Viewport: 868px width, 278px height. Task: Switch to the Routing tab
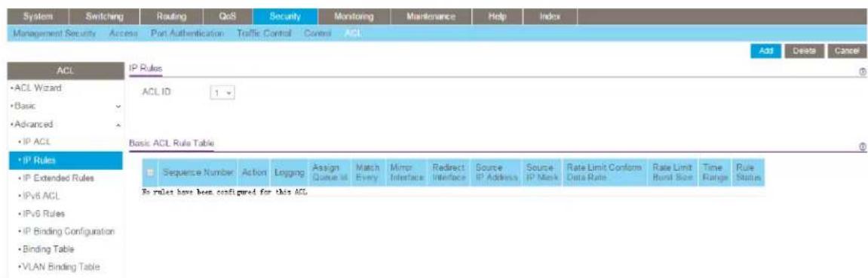click(x=171, y=17)
